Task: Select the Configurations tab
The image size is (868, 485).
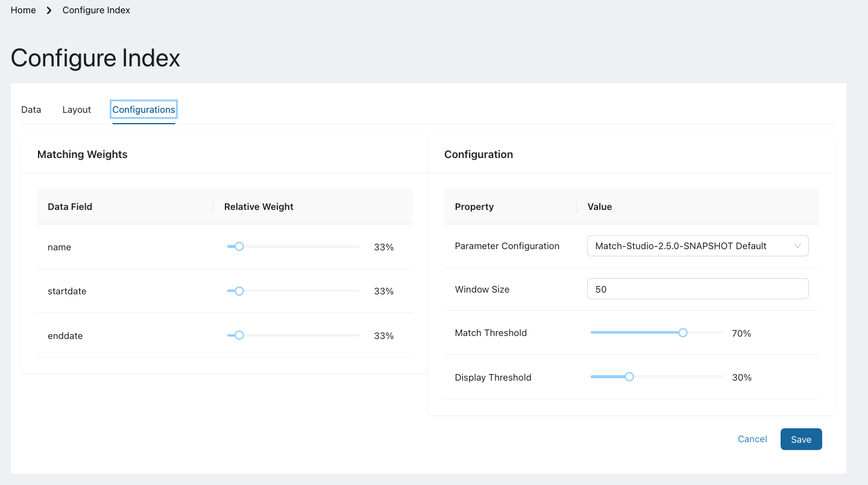Action: [143, 110]
